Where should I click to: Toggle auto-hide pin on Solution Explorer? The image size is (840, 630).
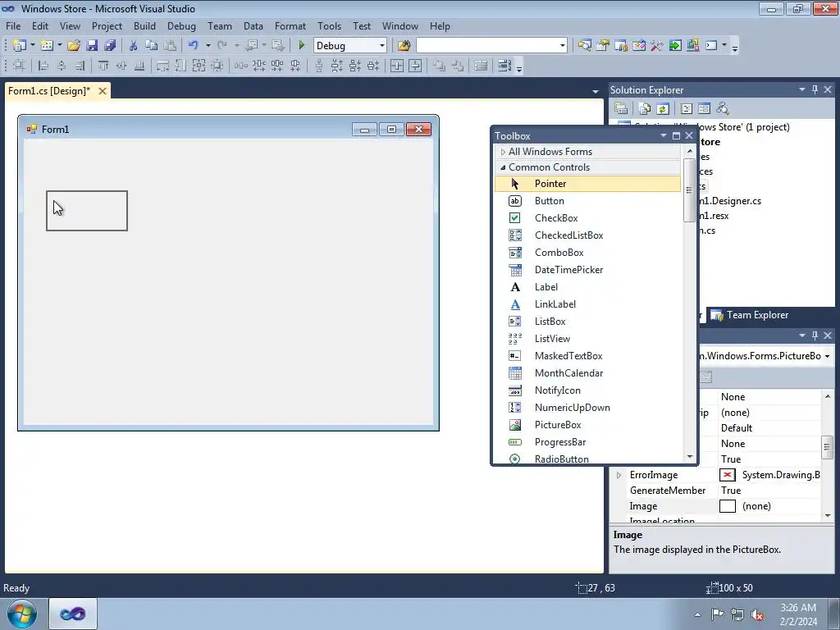point(815,89)
